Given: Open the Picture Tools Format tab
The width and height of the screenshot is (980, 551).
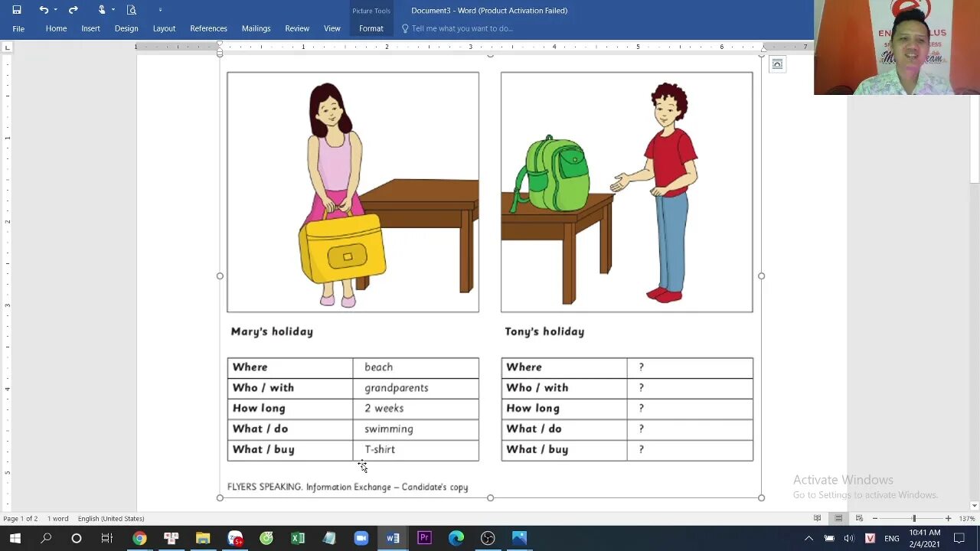Looking at the screenshot, I should (x=371, y=28).
